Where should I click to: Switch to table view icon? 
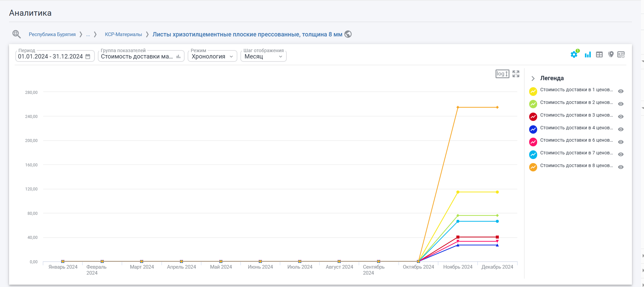(x=599, y=54)
